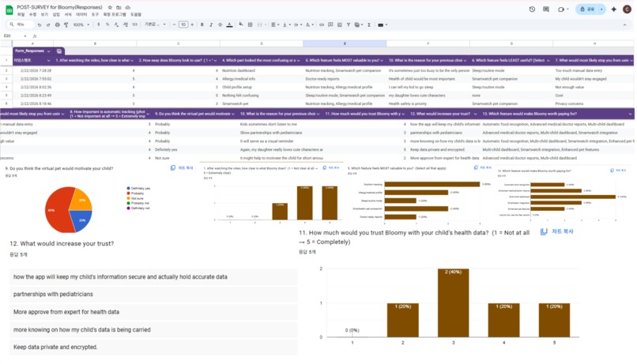Image resolution: width=637 pixels, height=364 pixels.
Task: Collapse the toolbar with up chevron
Action: pyautogui.click(x=624, y=24)
